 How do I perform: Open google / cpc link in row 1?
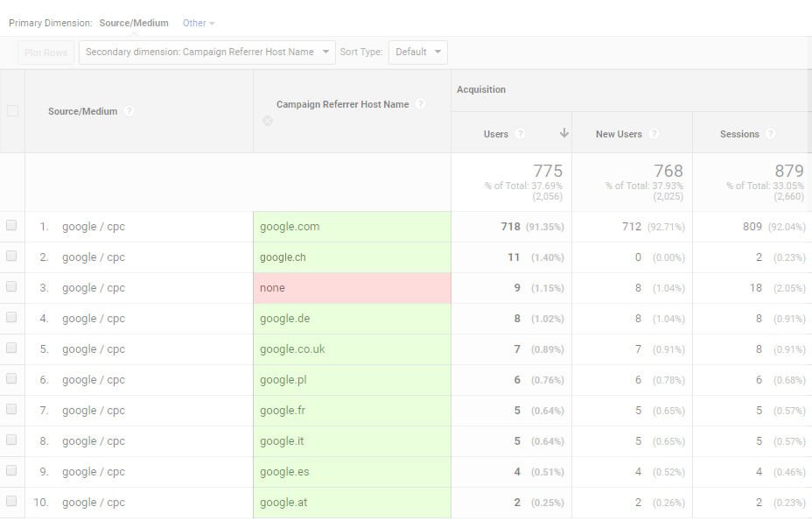coord(94,227)
